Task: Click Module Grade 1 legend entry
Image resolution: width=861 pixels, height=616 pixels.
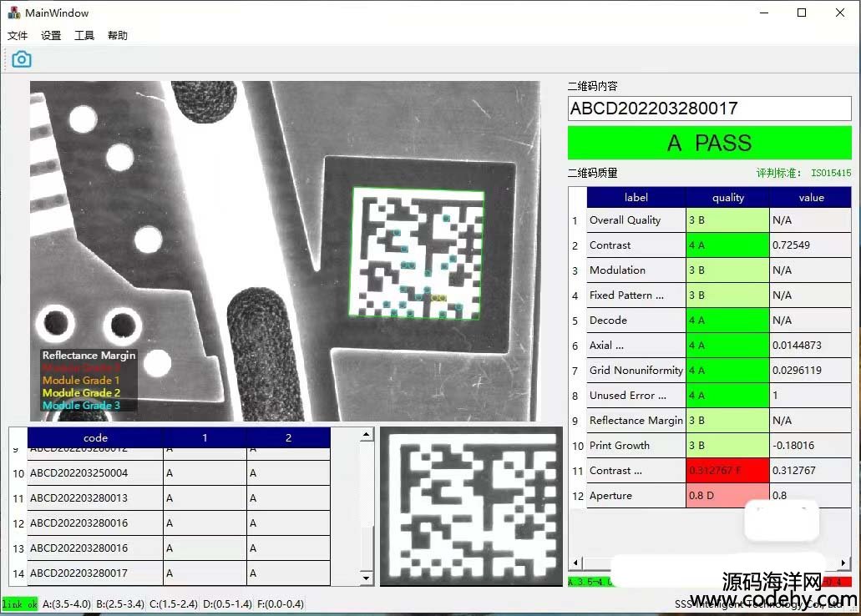Action: click(81, 380)
